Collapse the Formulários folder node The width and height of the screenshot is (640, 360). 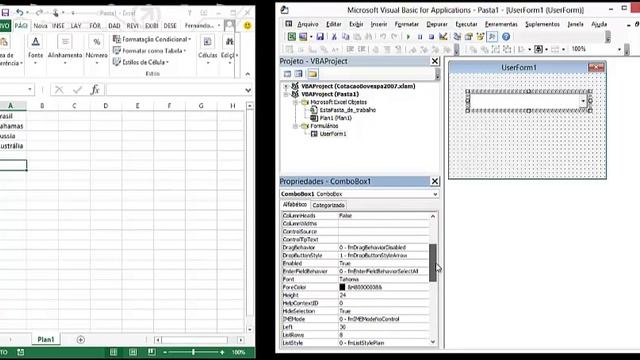[295, 126]
